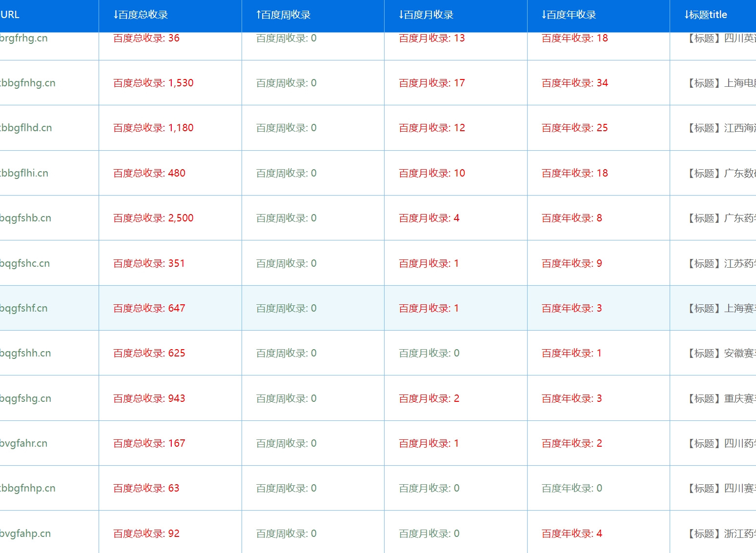Sort by the 百度总收录 column header
This screenshot has height=553, width=756.
click(141, 15)
